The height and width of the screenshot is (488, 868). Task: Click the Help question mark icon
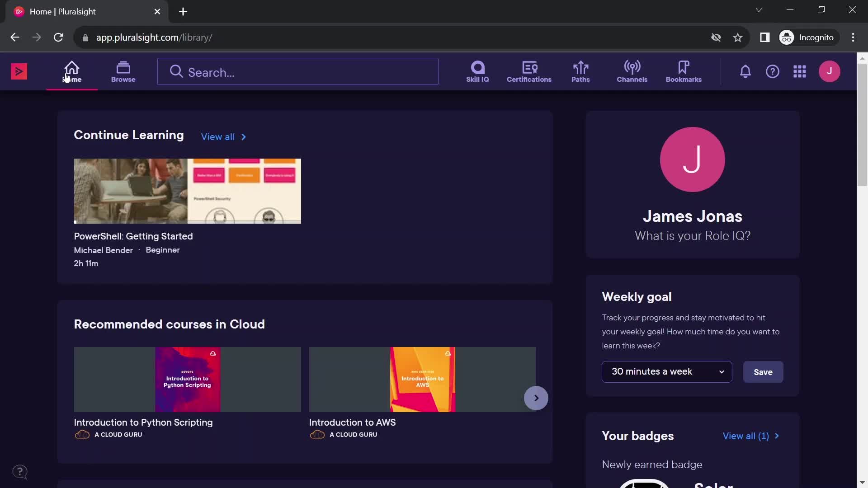click(x=773, y=71)
